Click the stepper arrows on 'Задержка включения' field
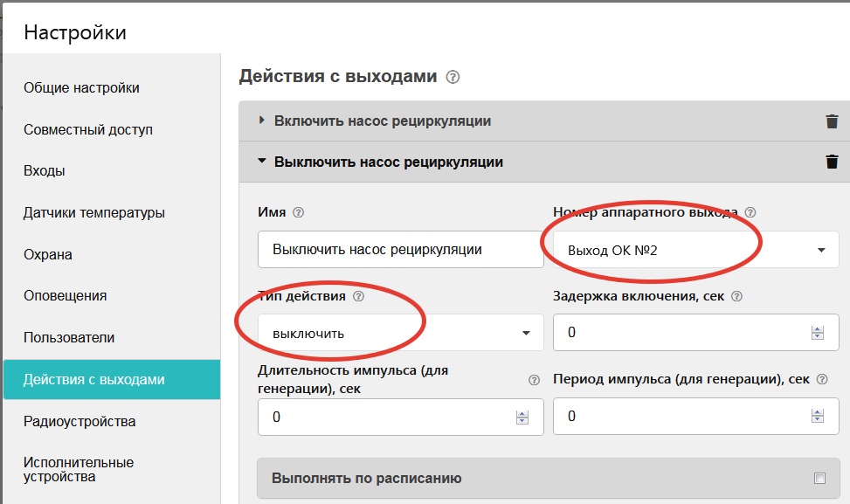The width and height of the screenshot is (850, 504). coord(818,333)
